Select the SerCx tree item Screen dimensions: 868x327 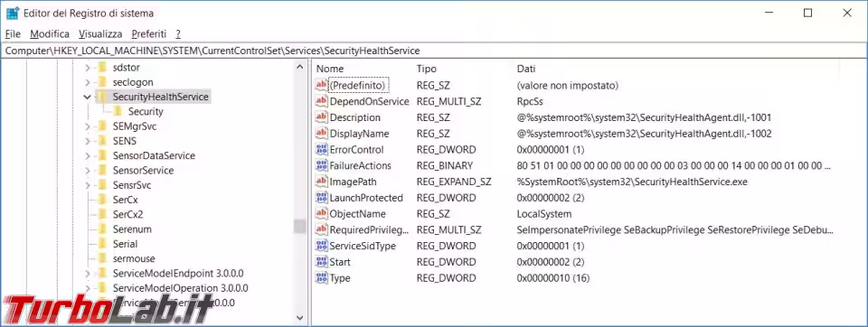pos(125,200)
